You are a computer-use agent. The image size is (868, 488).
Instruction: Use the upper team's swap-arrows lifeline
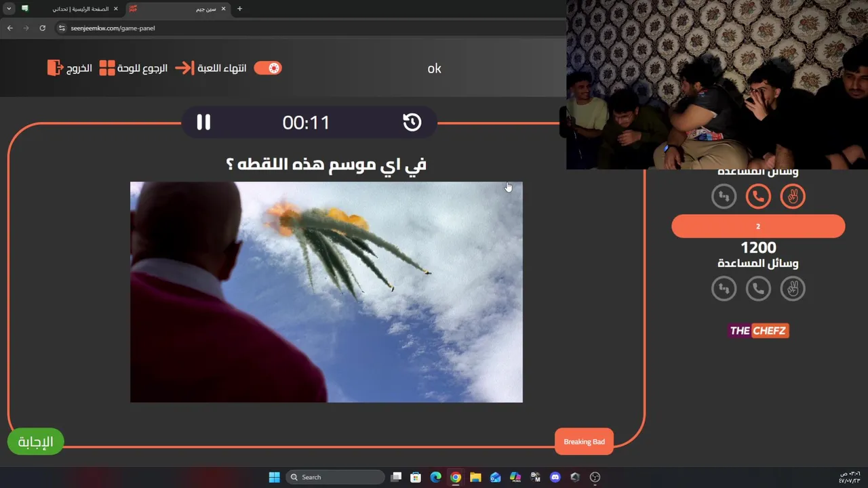click(x=724, y=197)
